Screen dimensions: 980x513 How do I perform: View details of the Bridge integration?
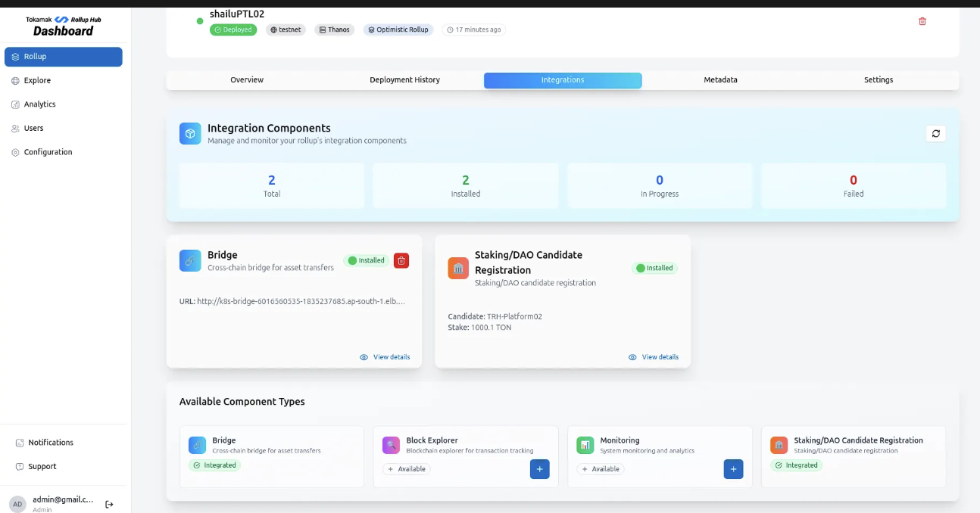[391, 357]
